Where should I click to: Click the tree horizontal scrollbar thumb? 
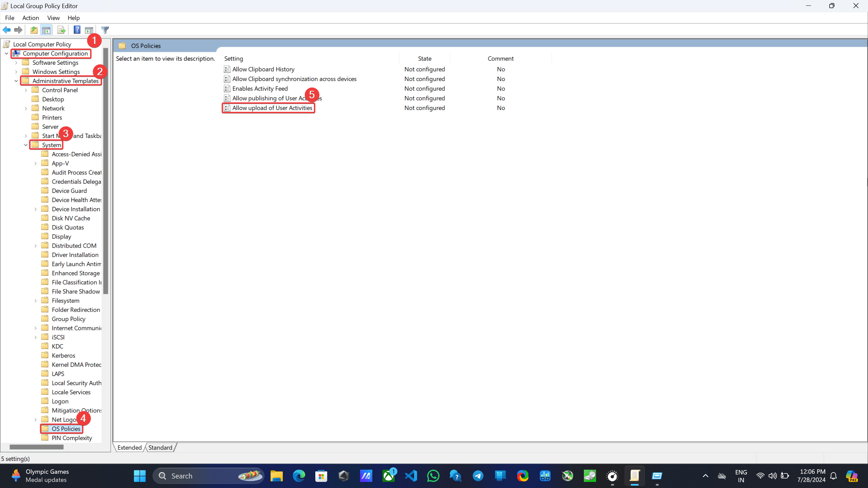click(x=37, y=447)
